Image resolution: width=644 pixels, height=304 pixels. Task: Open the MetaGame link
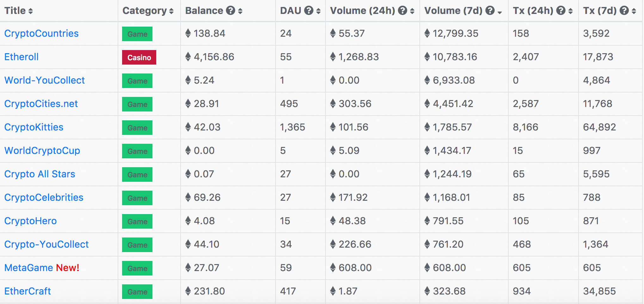[x=28, y=268]
